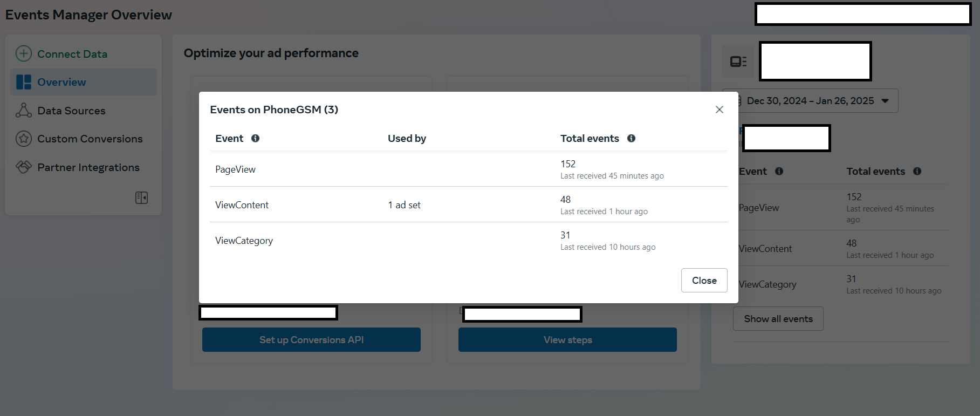The image size is (980, 416).
Task: Click the Custom Conversions star icon
Action: pyautogui.click(x=24, y=139)
